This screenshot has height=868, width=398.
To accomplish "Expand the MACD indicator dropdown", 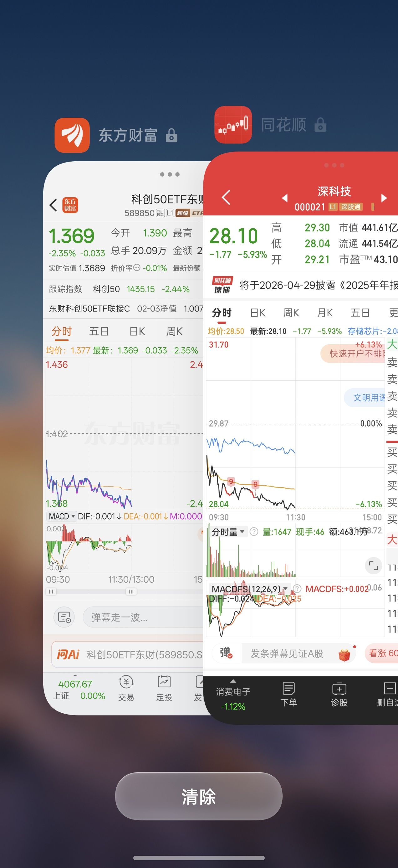I will click(62, 516).
